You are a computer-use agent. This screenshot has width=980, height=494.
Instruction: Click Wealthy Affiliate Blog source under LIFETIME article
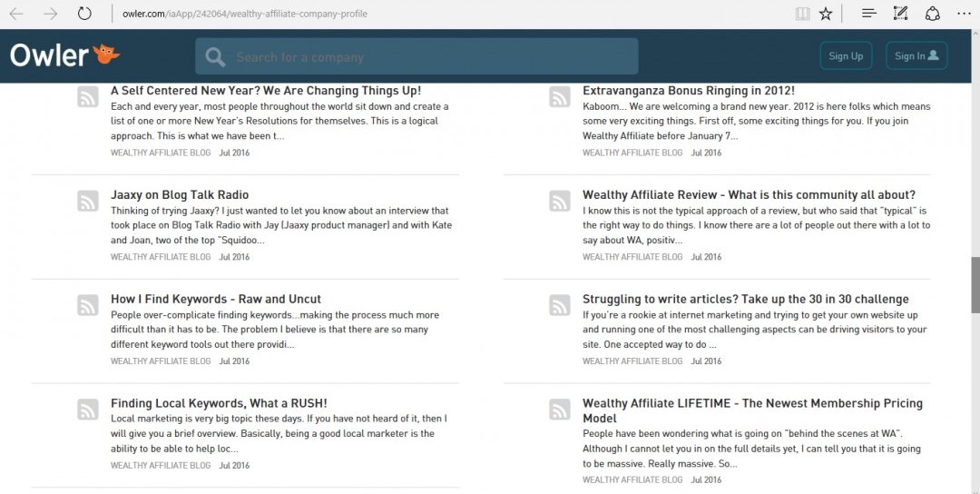(x=632, y=479)
